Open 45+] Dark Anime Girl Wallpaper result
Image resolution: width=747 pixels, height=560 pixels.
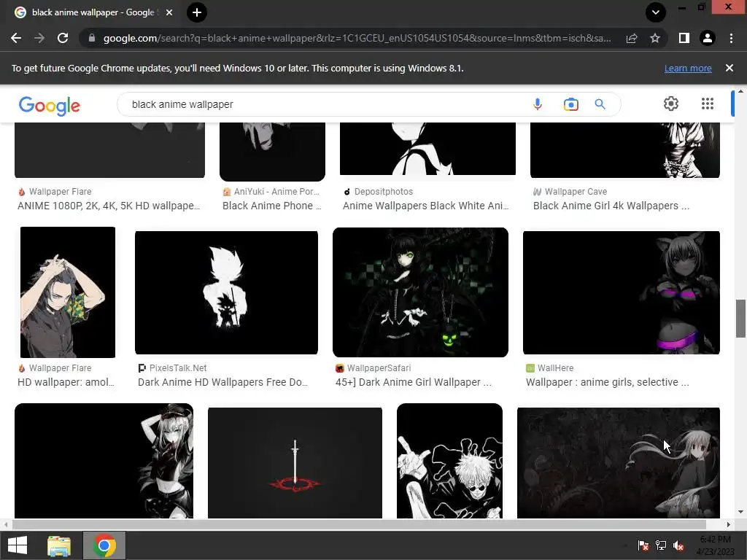(414, 382)
